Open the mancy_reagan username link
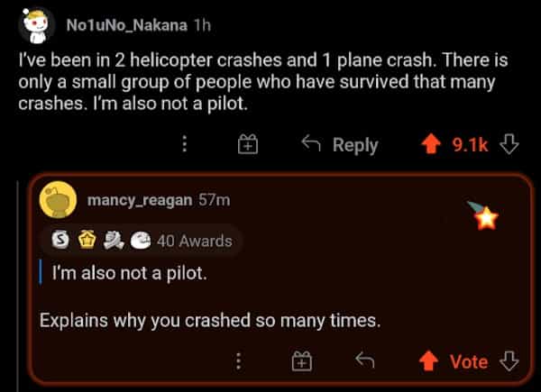The height and width of the screenshot is (392, 541). click(x=139, y=199)
